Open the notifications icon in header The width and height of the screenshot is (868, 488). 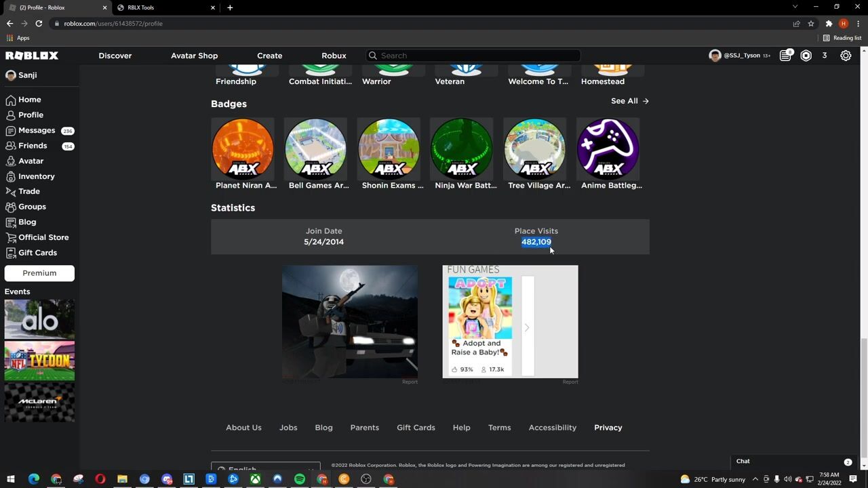(x=785, y=56)
